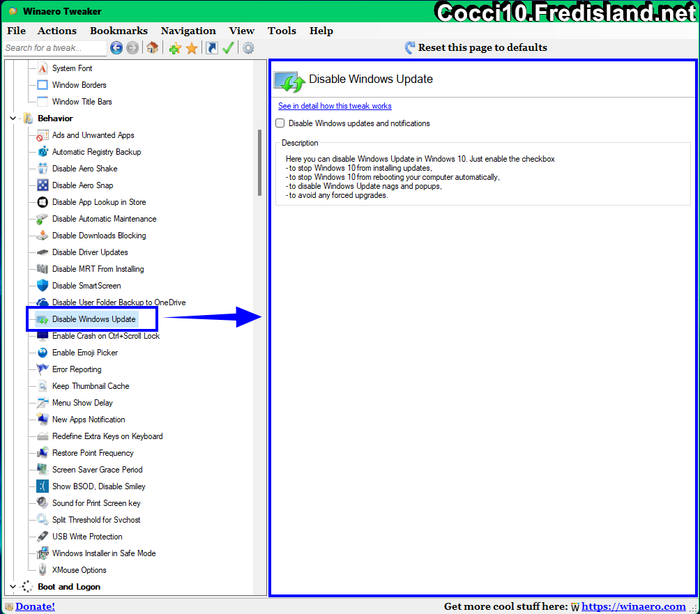The width and height of the screenshot is (700, 614).
Task: Click the Disable App Lookup in Store icon
Action: (43, 202)
